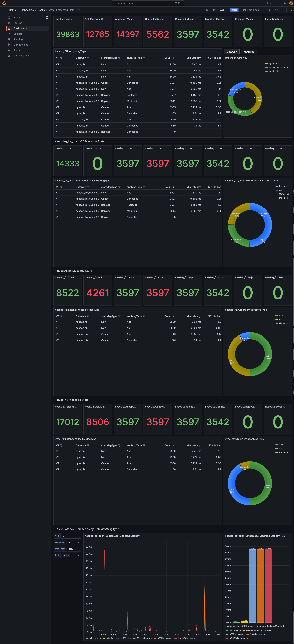Click the search or jump to field

148,3
